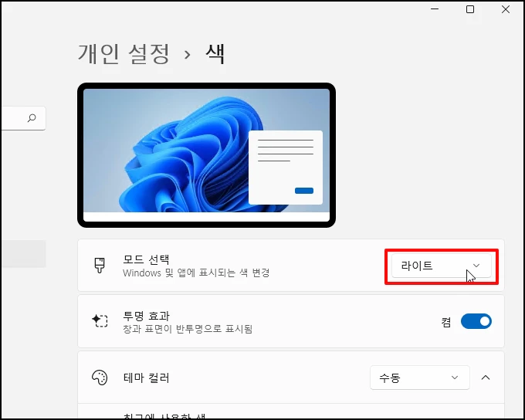The width and height of the screenshot is (525, 420).
Task: Click the 색 breadcrumb title
Action: (x=215, y=53)
